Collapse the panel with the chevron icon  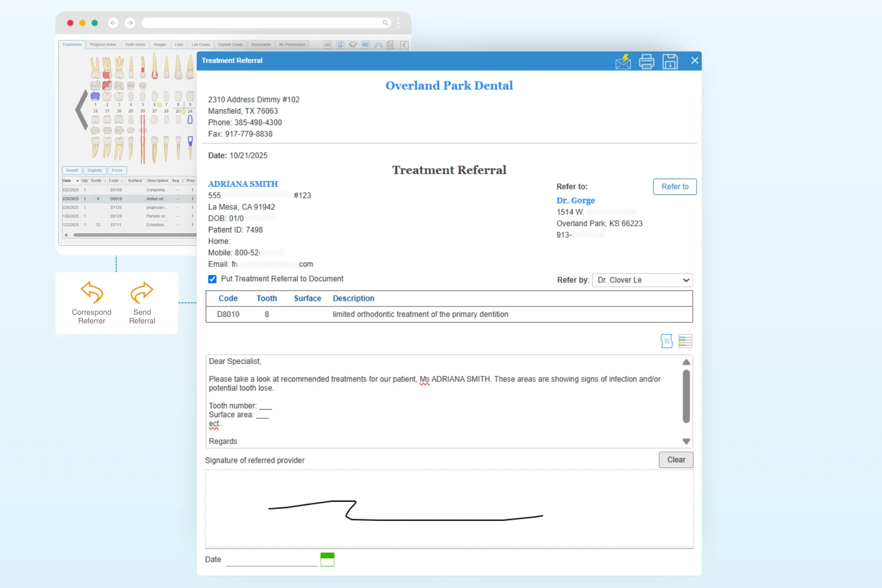404,45
